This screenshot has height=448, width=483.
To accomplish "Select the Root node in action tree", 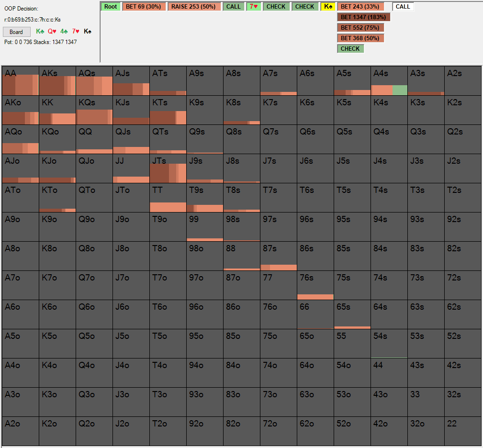I will (x=111, y=7).
